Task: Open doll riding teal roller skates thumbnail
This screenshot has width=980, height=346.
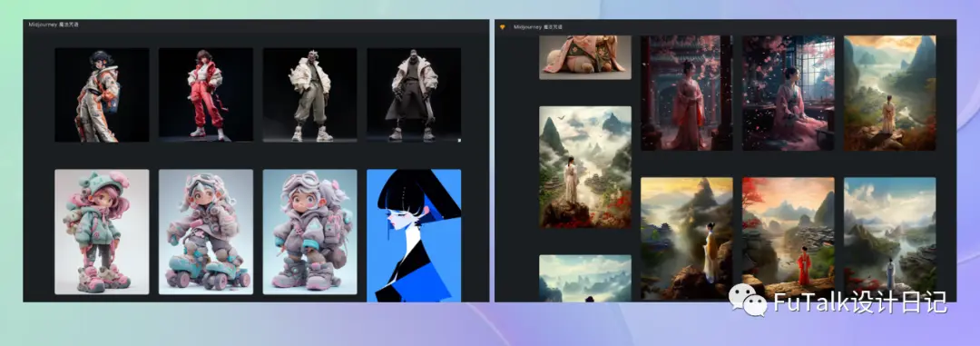Action: click(x=206, y=232)
